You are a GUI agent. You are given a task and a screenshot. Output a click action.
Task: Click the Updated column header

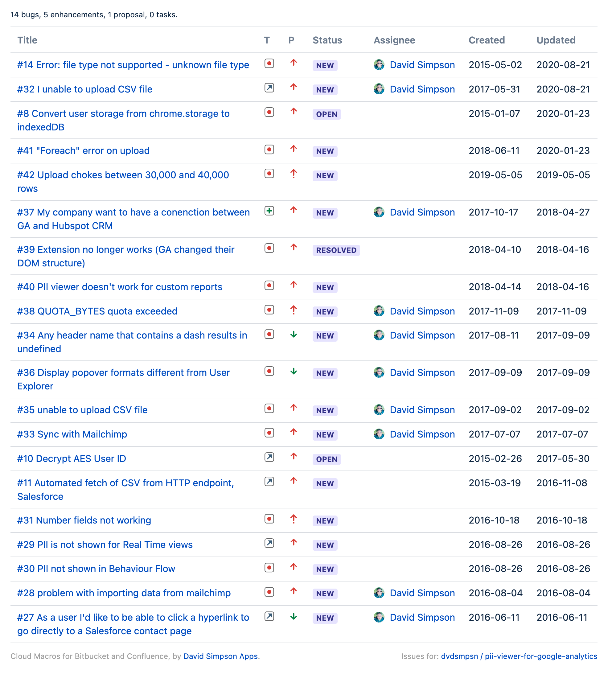[556, 40]
